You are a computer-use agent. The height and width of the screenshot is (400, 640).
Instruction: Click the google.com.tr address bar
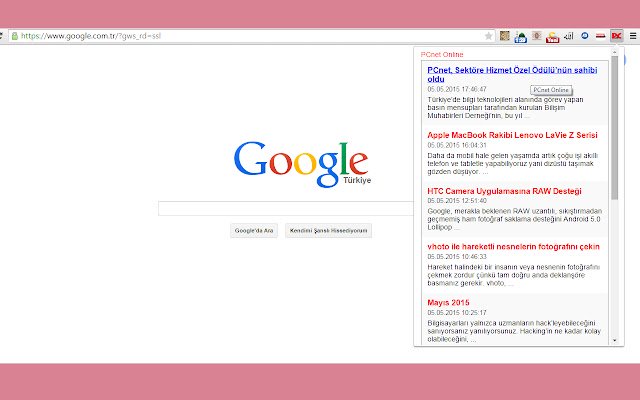click(x=251, y=36)
